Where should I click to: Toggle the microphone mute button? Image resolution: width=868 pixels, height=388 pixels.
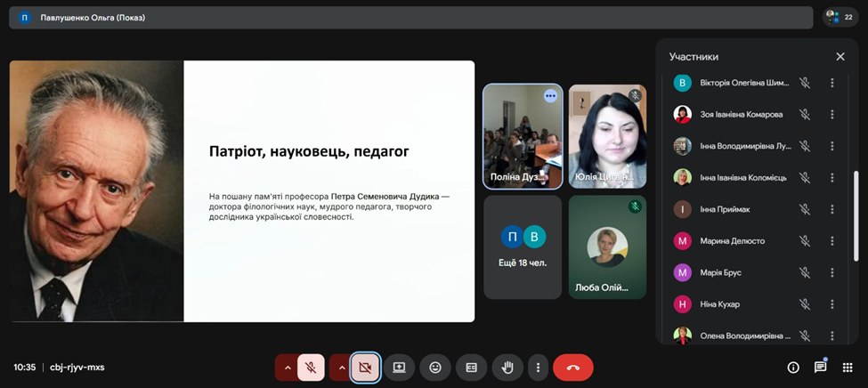click(x=311, y=367)
